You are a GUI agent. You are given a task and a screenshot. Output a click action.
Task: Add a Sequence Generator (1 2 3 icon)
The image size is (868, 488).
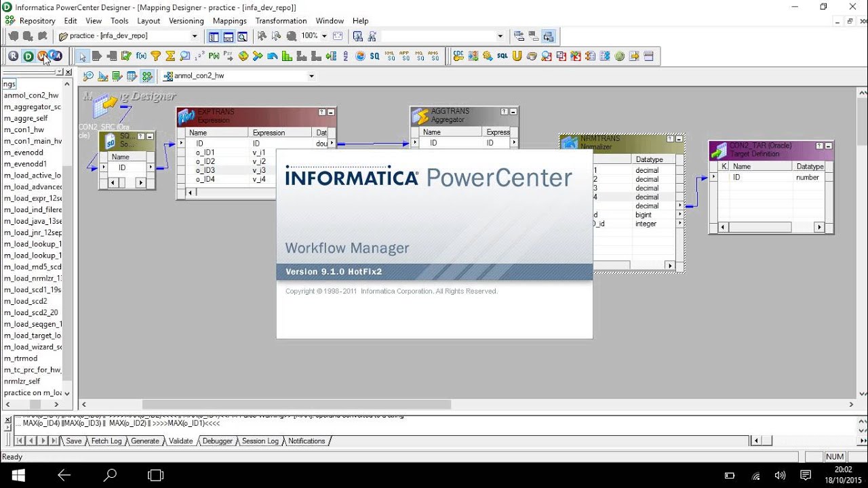tap(199, 56)
